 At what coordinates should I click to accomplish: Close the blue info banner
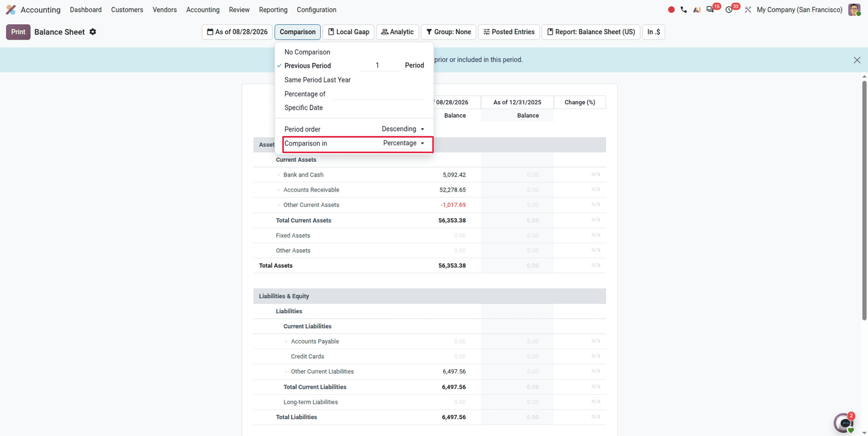pyautogui.click(x=857, y=60)
